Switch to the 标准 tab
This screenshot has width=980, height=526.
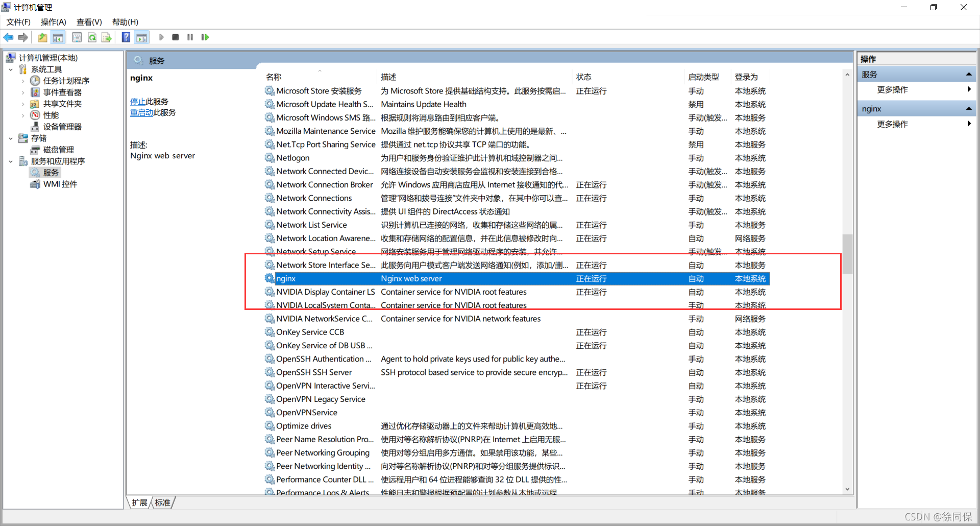163,503
